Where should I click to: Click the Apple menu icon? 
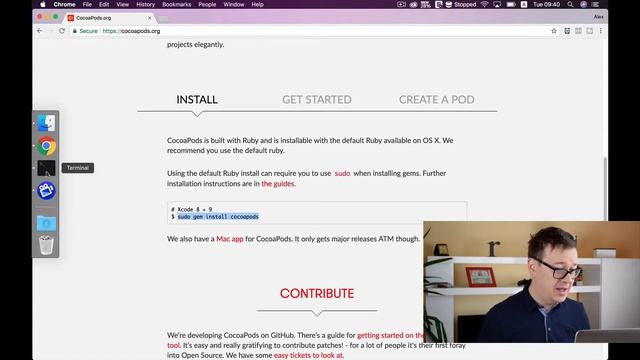(43, 4)
